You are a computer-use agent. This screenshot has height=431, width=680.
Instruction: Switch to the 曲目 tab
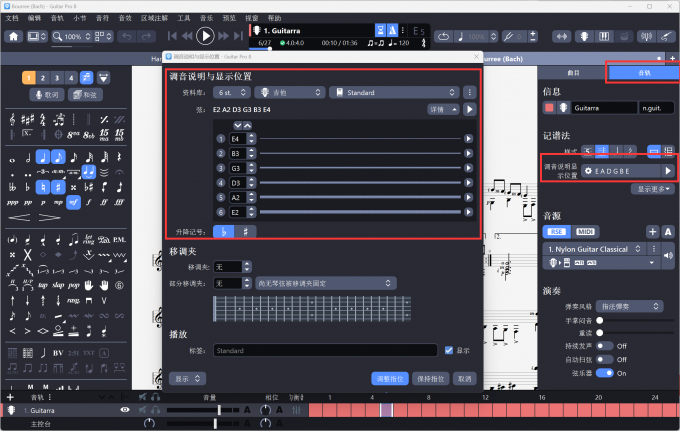(x=573, y=73)
